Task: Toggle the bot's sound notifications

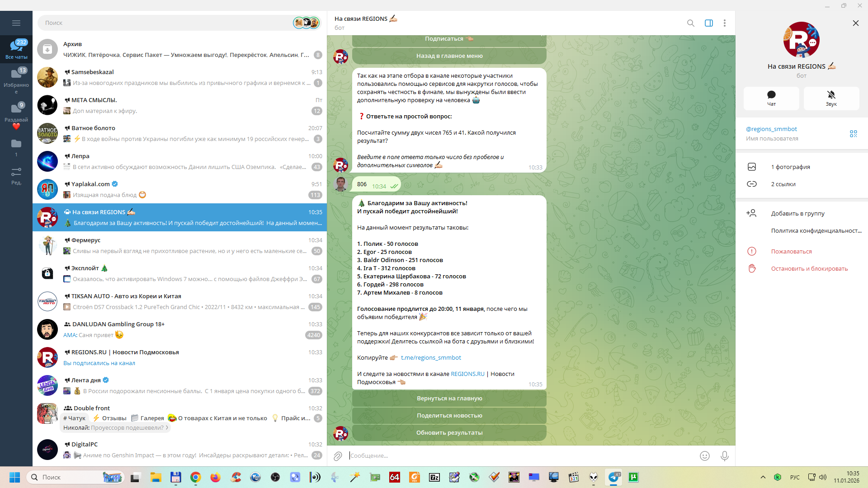Action: pos(831,98)
